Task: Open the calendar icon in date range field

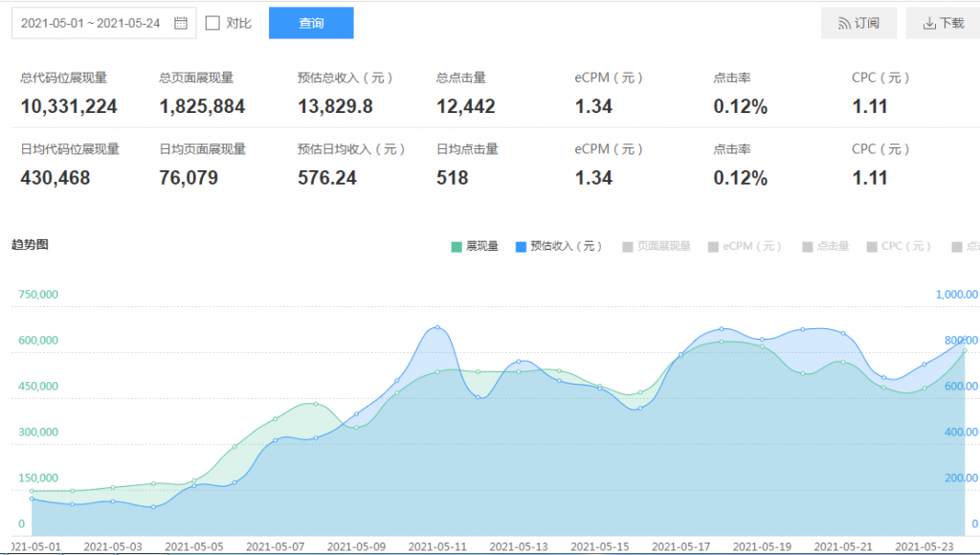Action: [181, 23]
